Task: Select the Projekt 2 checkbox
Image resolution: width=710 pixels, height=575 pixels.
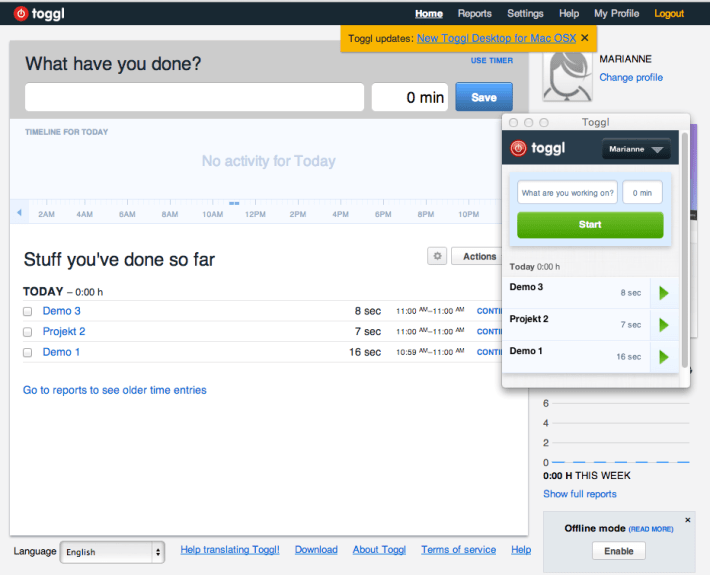Action: pos(28,332)
